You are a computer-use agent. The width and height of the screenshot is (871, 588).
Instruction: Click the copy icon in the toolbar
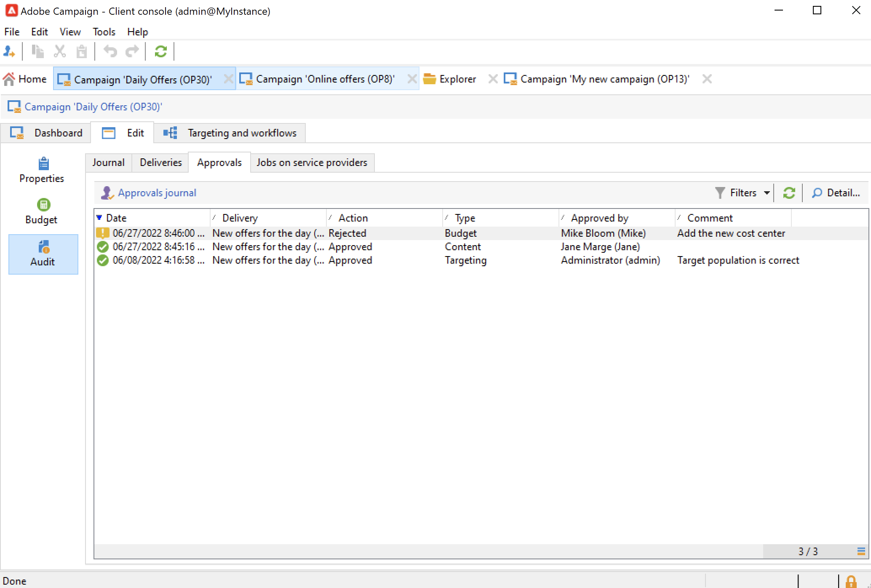(x=38, y=51)
